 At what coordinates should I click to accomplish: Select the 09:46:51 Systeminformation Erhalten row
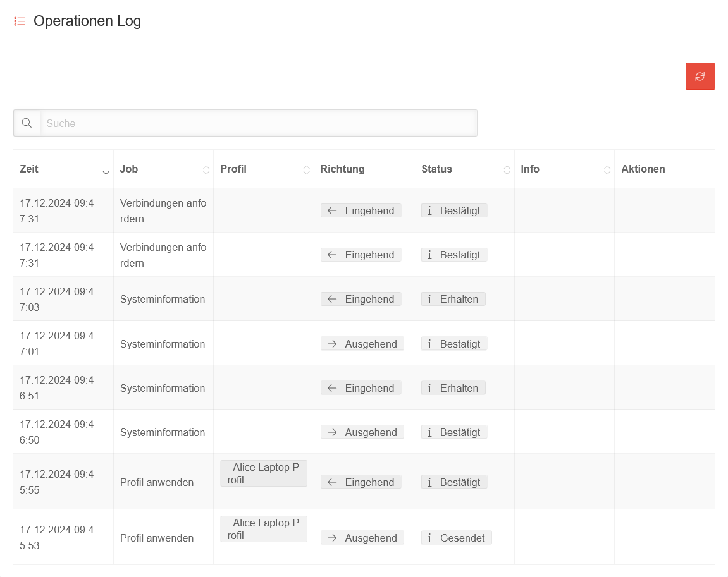point(163,388)
